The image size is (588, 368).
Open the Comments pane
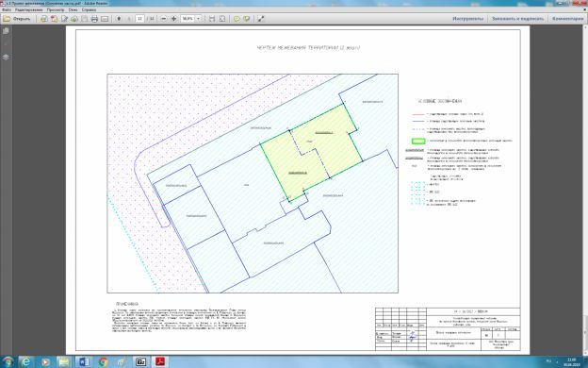click(x=568, y=19)
